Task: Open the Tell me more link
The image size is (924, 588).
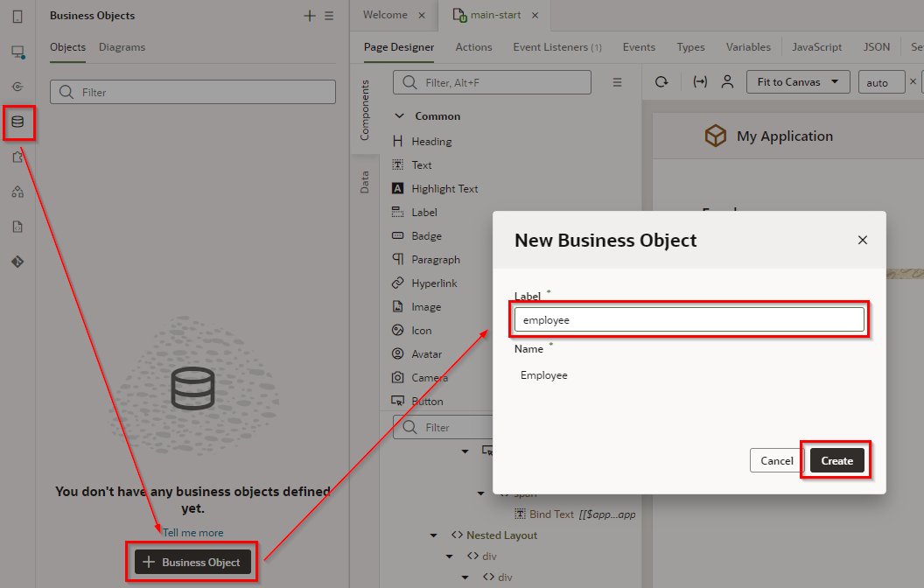Action: 192,533
